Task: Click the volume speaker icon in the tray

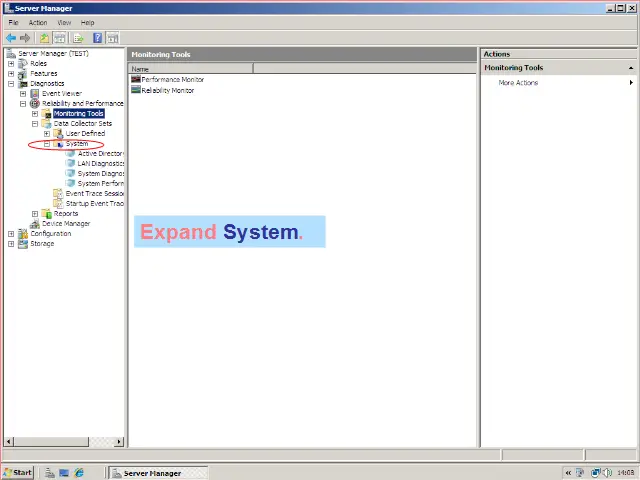Action: tap(607, 473)
